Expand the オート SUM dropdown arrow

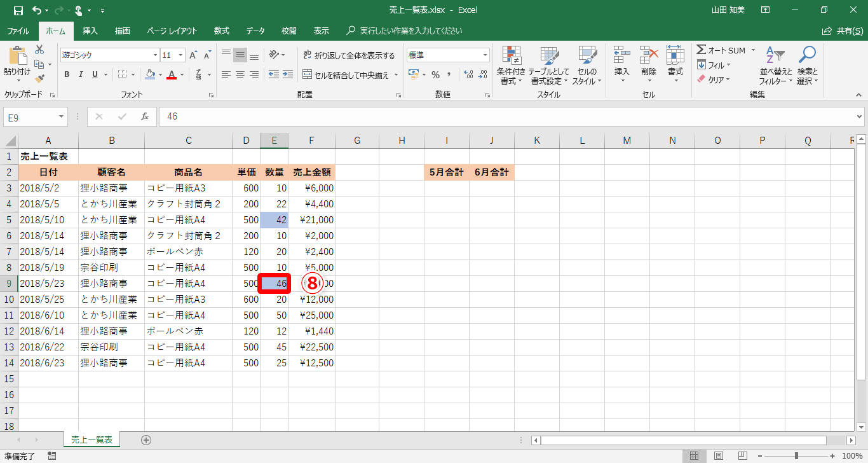pyautogui.click(x=753, y=50)
